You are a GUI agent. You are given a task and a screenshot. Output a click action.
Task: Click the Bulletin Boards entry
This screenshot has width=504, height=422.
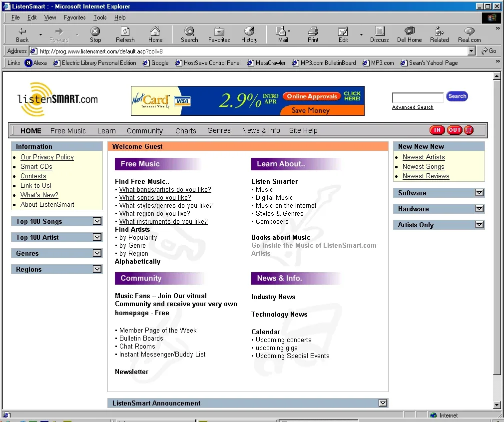(141, 339)
